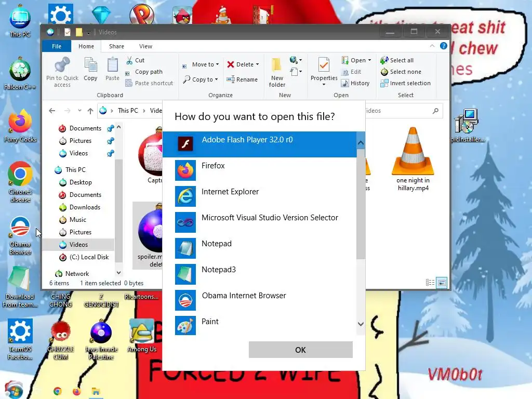Click the Windows Start button
Screen dimensions: 532x399
click(x=14, y=390)
